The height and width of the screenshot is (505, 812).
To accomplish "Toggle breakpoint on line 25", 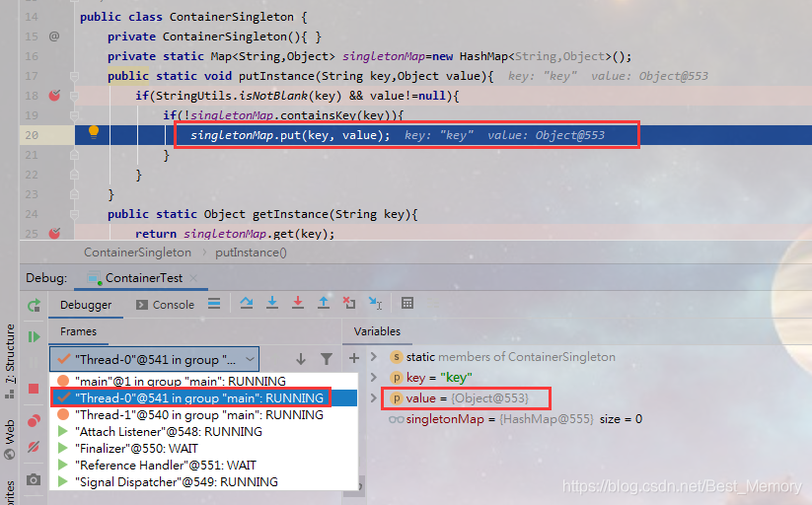I will point(54,234).
